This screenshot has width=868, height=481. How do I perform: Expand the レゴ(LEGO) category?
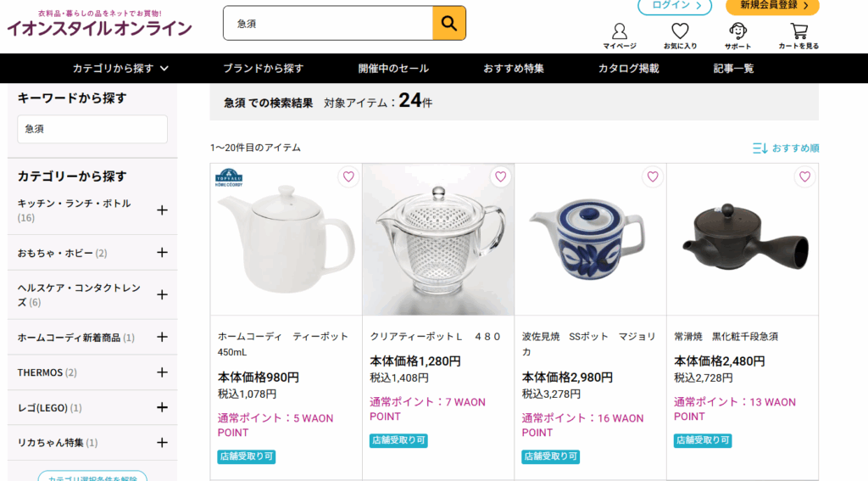pos(163,408)
